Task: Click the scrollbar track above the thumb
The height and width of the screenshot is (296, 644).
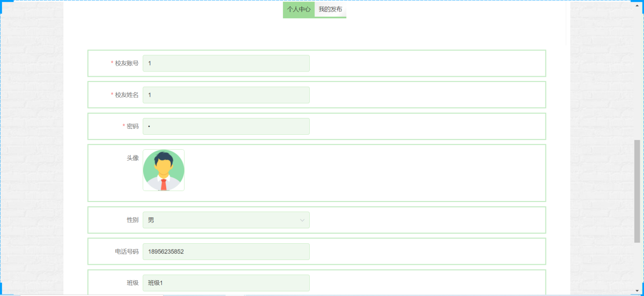Action: point(637,72)
